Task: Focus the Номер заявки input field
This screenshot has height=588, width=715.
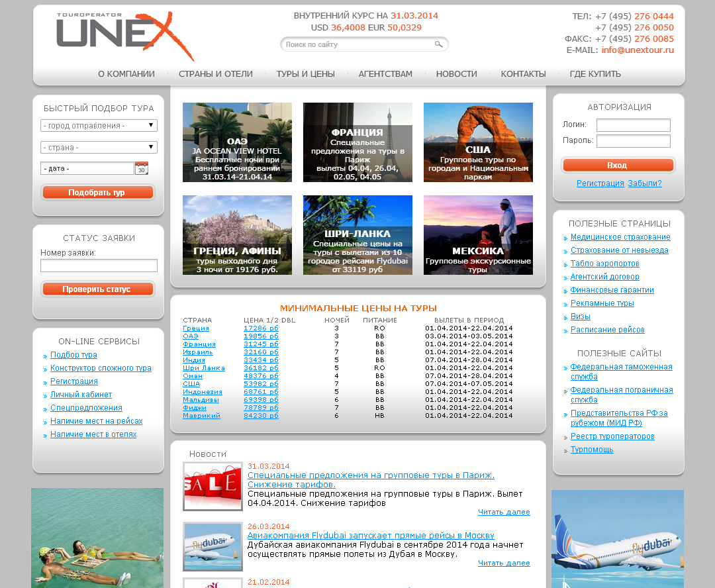Action: (99, 266)
